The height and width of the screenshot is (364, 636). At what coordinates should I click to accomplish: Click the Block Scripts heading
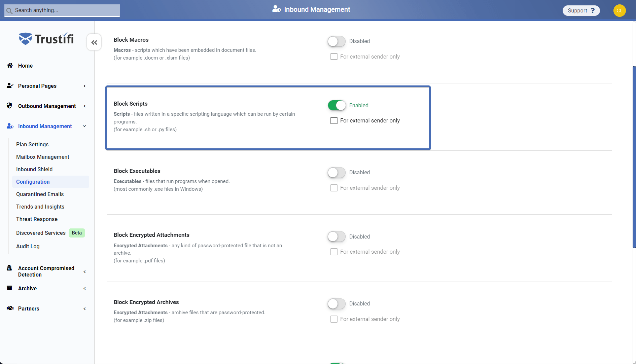pyautogui.click(x=131, y=104)
